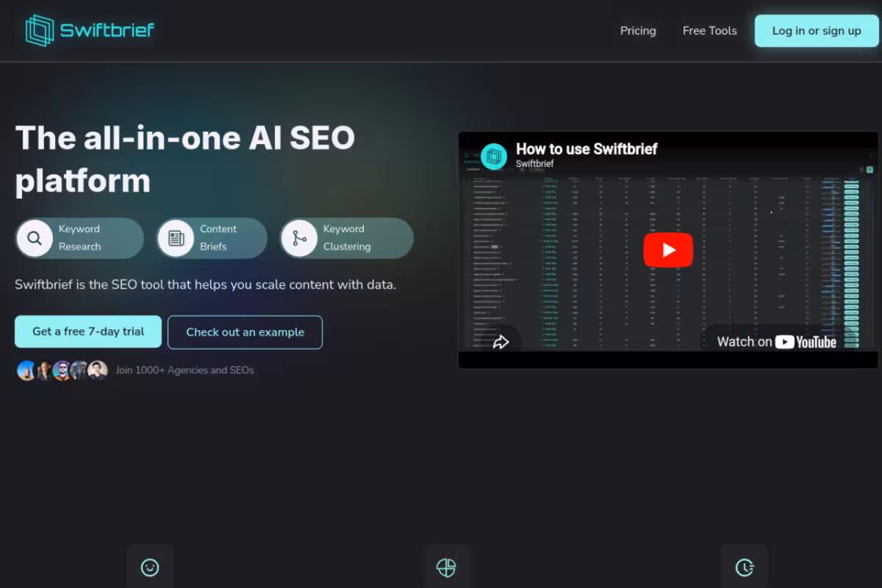Click the Swiftbrief SEO tool description sentence
882x588 pixels.
[x=206, y=284]
